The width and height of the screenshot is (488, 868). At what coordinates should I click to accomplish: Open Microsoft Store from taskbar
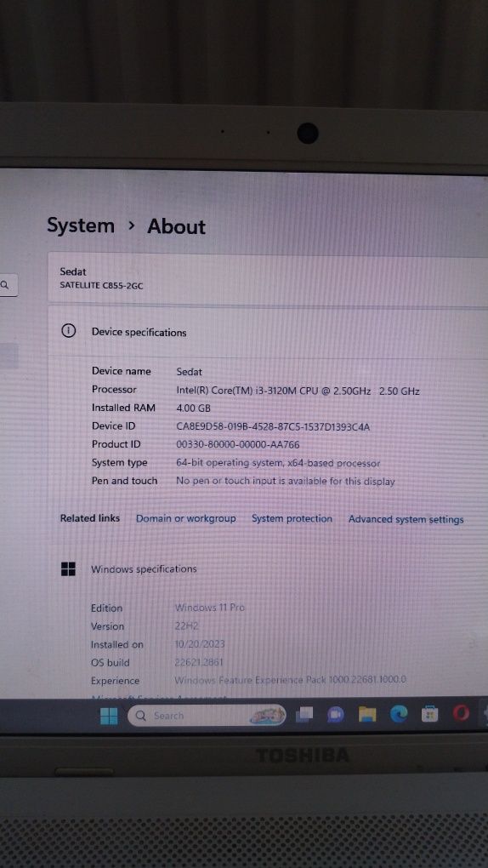click(x=430, y=714)
